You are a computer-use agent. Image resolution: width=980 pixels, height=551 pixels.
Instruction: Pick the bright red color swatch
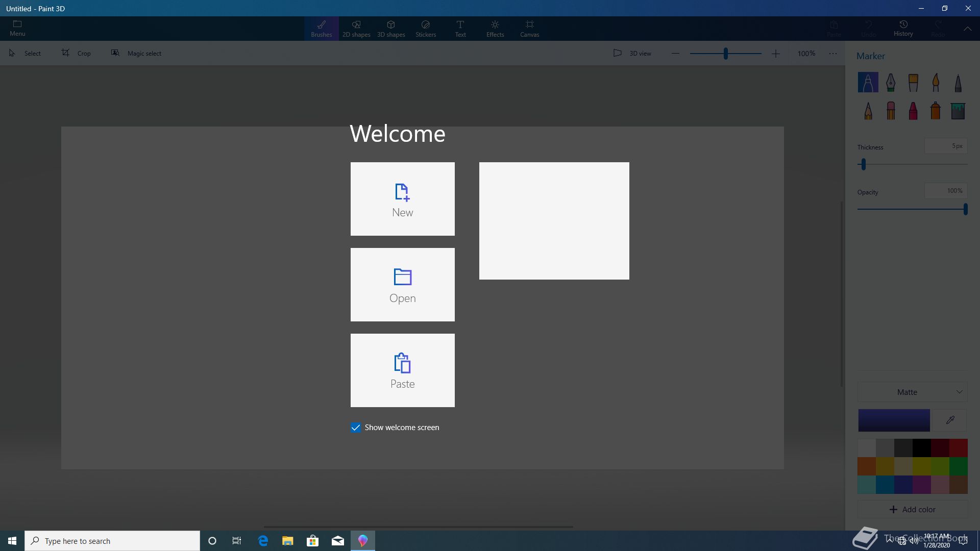click(959, 448)
